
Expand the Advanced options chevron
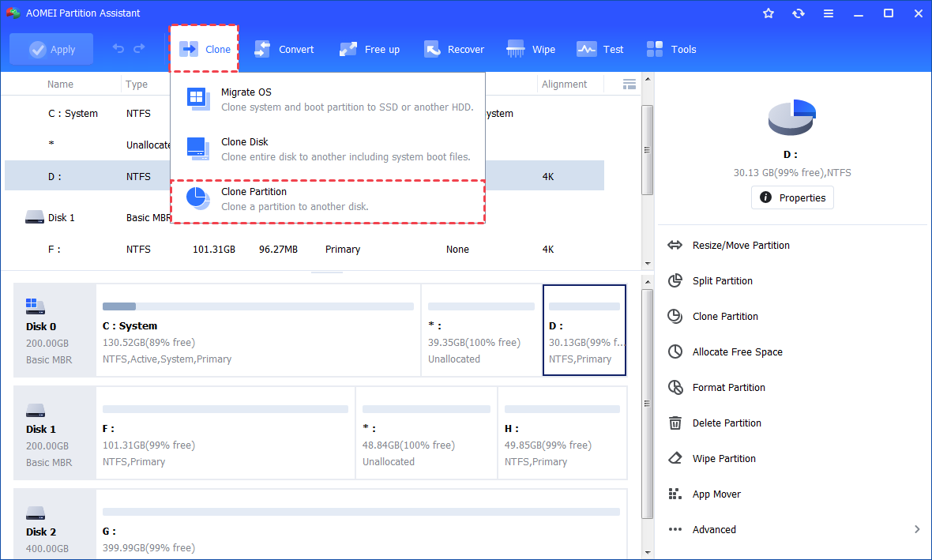(917, 529)
